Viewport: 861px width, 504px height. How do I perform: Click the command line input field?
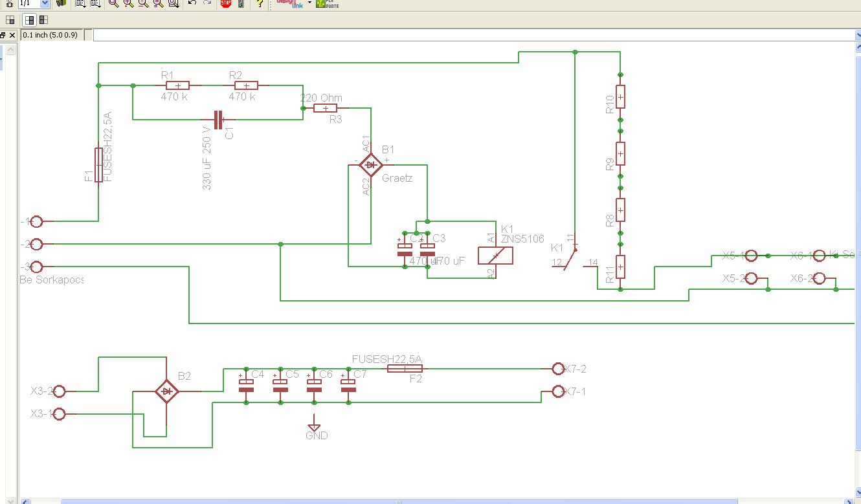[x=473, y=35]
